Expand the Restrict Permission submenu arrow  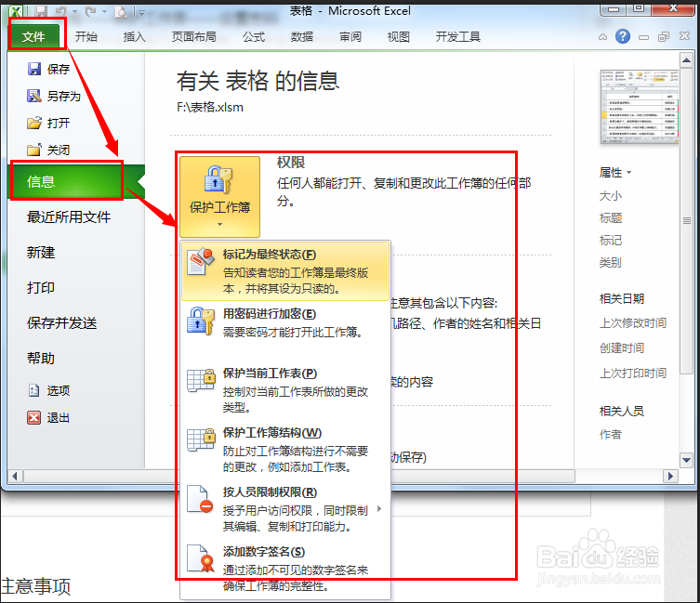click(379, 508)
